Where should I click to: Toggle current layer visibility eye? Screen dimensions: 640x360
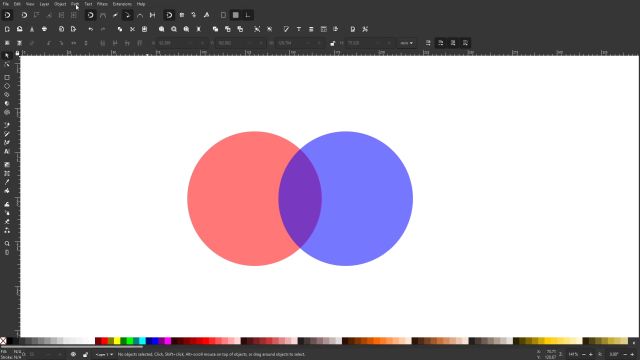pyautogui.click(x=73, y=355)
